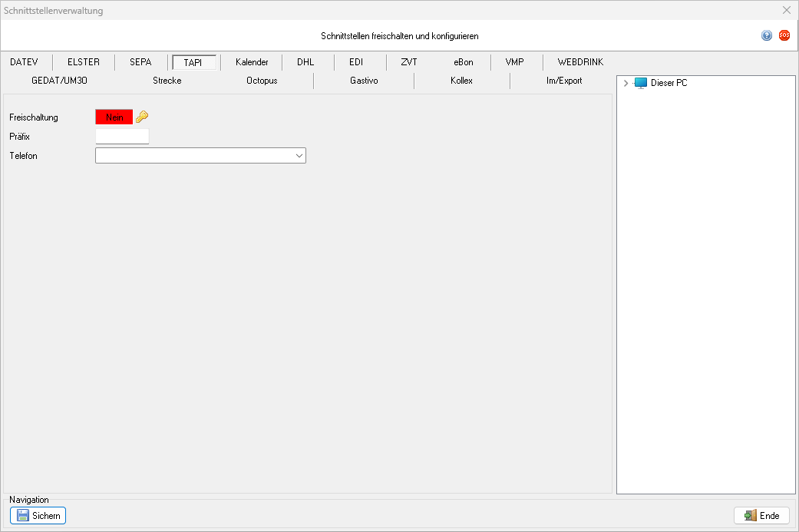Expand the Dieser PC tree node
Viewport: 799px width, 532px height.
(626, 83)
